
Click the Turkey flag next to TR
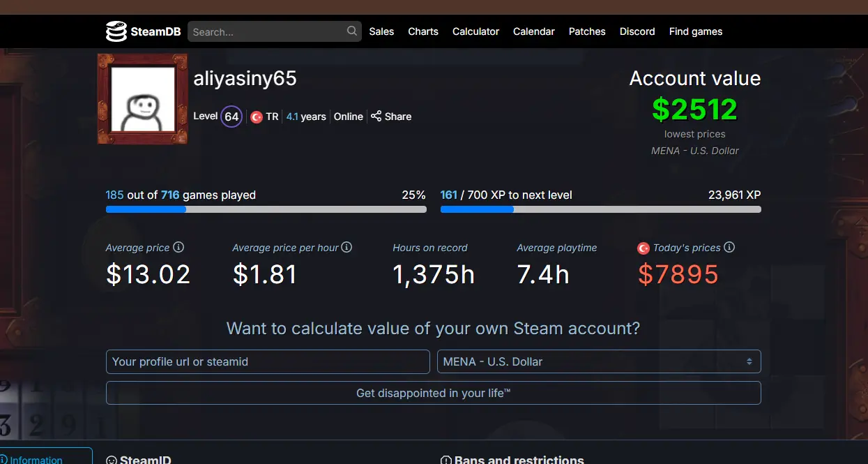[x=256, y=117]
